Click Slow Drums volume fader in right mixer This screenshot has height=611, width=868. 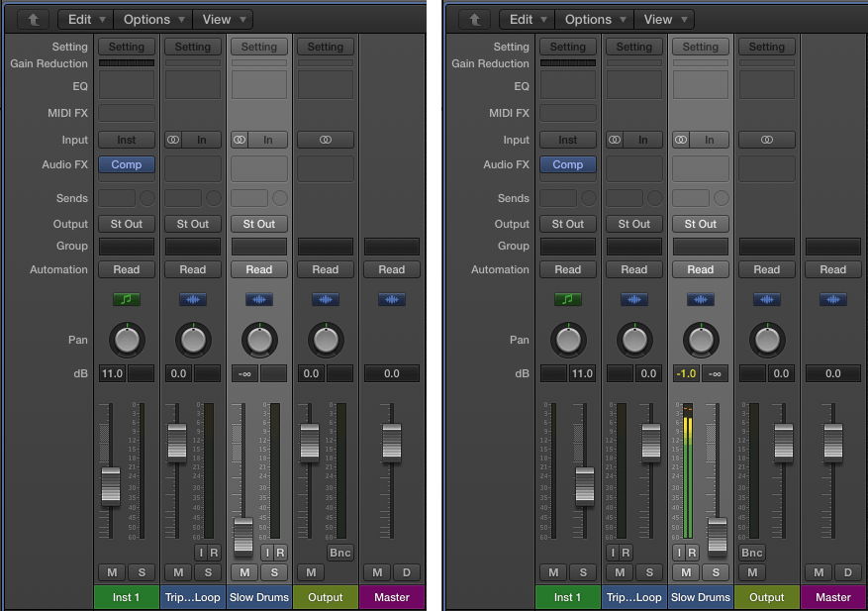tap(718, 536)
